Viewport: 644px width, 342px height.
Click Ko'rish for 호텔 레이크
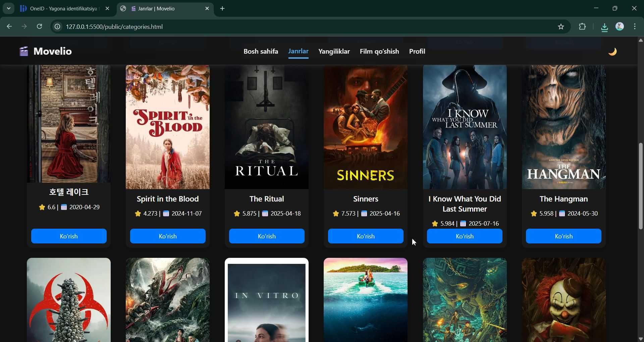(x=69, y=236)
